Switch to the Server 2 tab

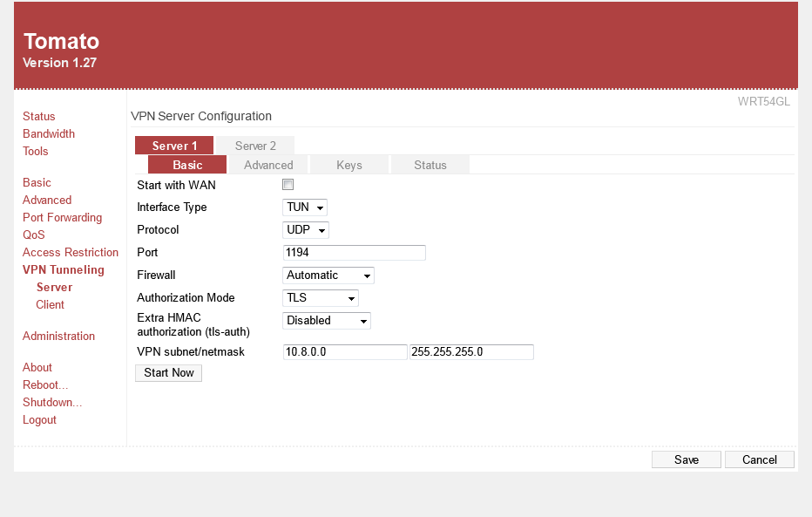pyautogui.click(x=255, y=146)
